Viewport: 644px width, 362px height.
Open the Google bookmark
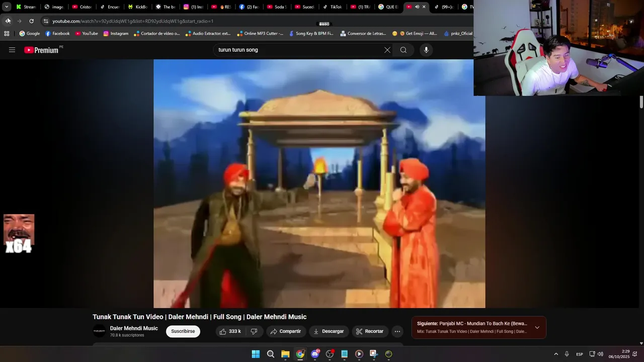[29, 34]
